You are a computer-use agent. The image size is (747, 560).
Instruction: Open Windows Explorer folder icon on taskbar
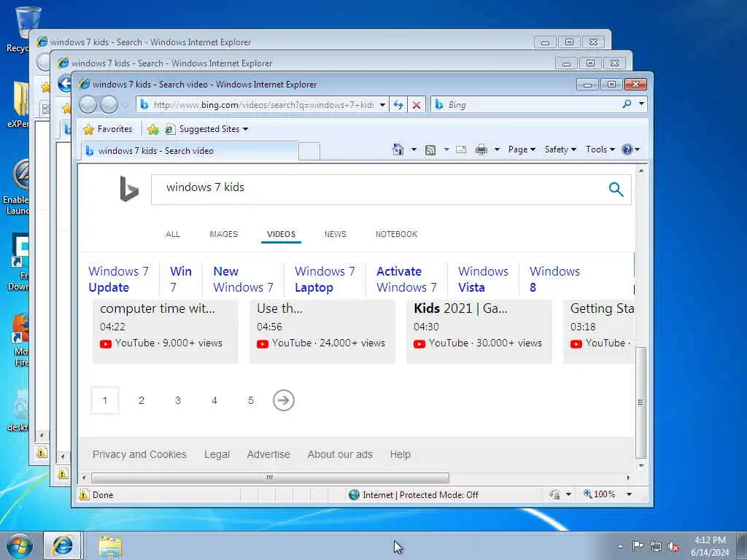tap(111, 546)
